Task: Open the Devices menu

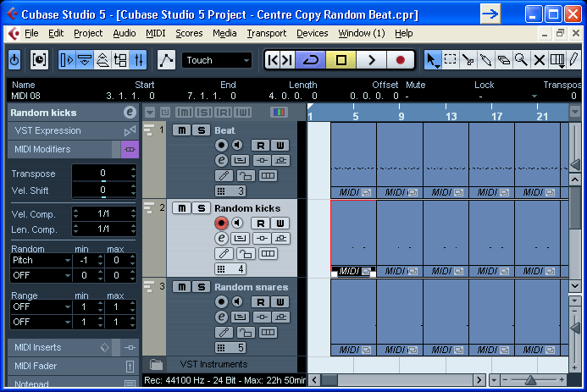Action: tap(313, 33)
